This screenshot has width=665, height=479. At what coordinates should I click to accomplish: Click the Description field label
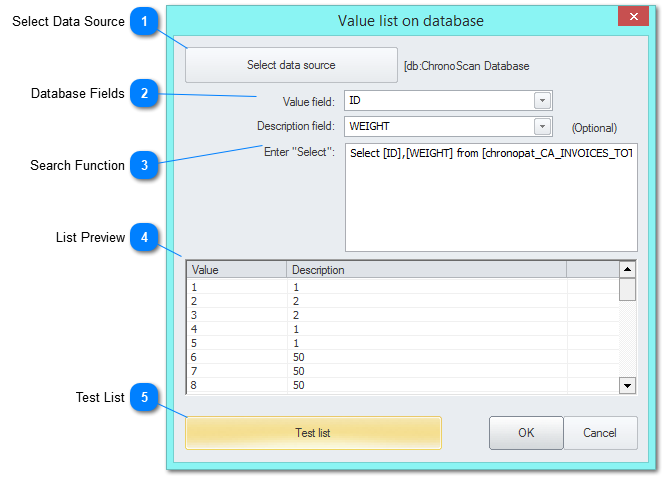tap(296, 126)
